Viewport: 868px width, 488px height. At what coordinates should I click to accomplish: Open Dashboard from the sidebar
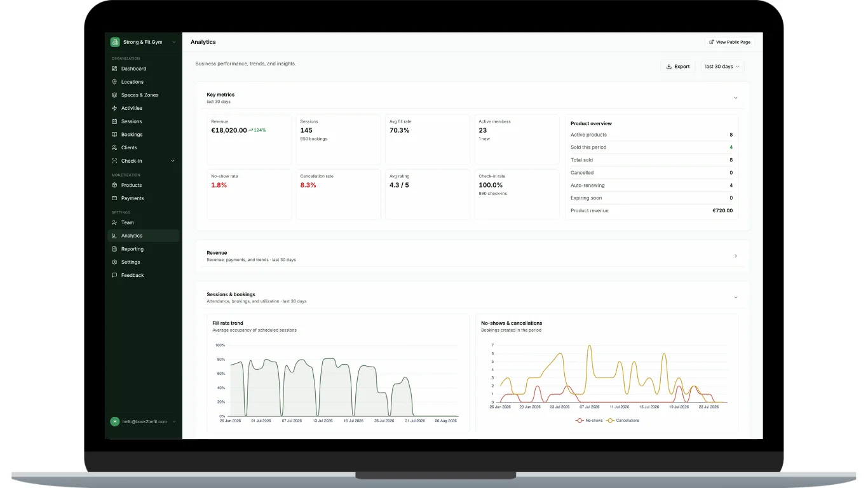tap(144, 69)
